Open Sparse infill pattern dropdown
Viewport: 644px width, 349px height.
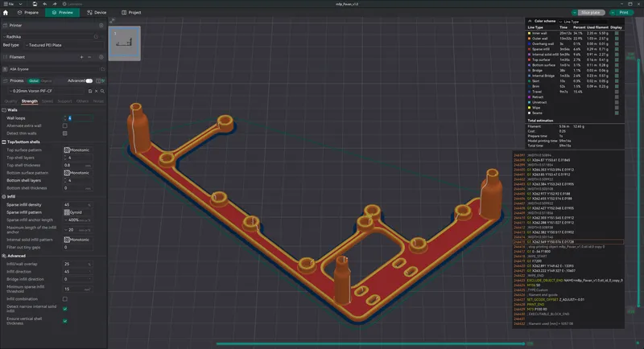tap(78, 212)
